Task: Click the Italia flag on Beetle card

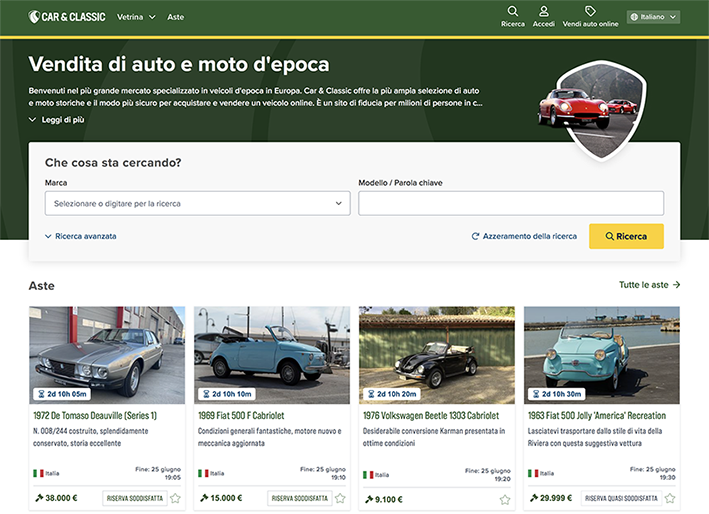Action: (369, 475)
